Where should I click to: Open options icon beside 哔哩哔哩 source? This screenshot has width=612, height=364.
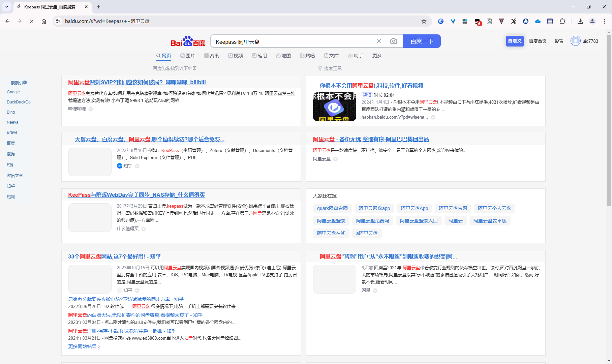(x=91, y=109)
